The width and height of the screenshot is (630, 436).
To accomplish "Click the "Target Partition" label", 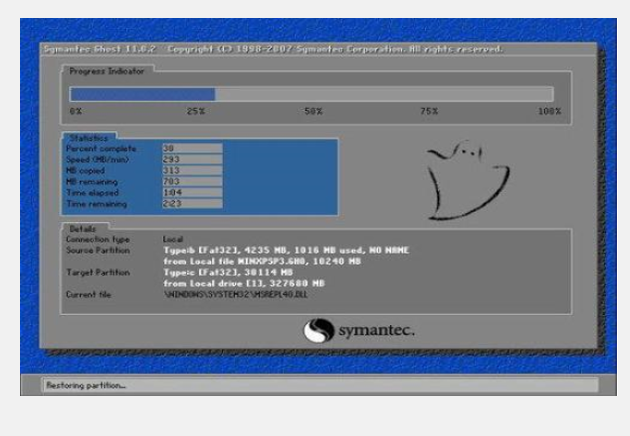I will click(x=98, y=272).
